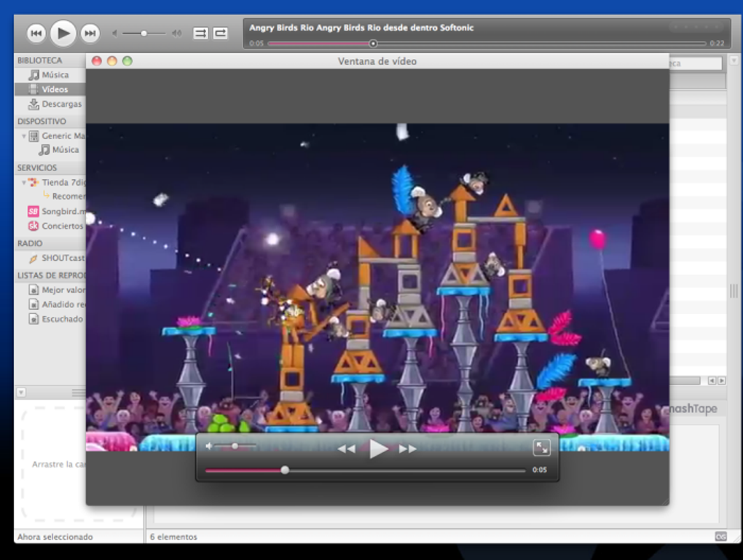Collapse the Tienda 7digital tree arrow

(24, 182)
